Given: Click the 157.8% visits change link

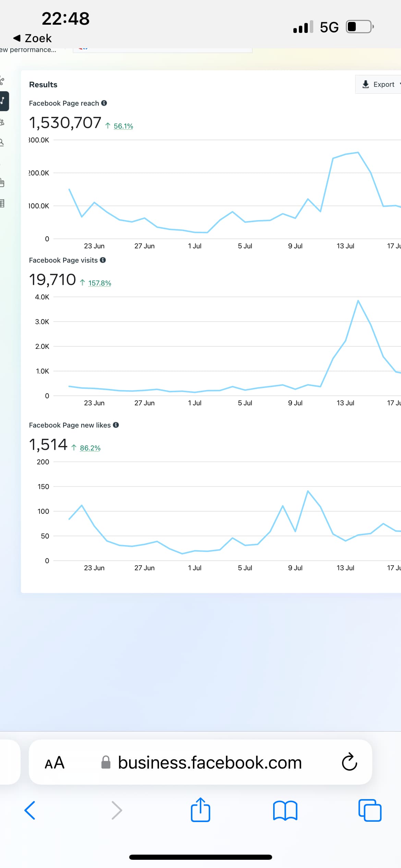Looking at the screenshot, I should tap(99, 283).
